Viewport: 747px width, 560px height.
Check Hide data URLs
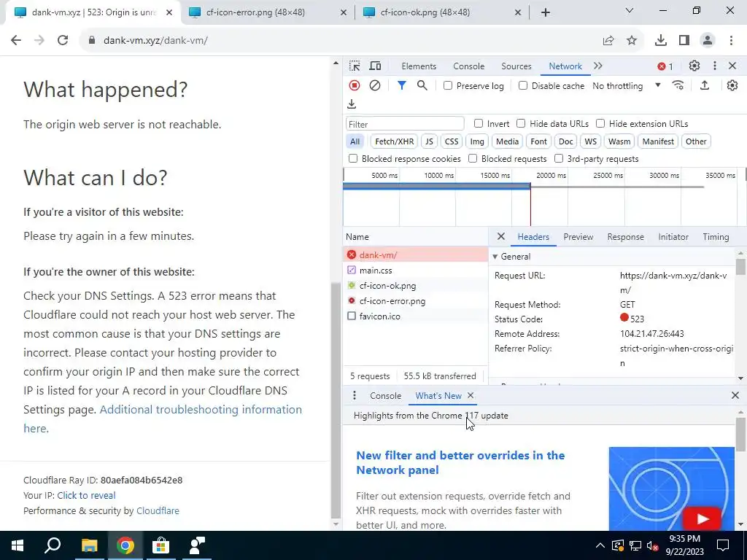point(521,123)
